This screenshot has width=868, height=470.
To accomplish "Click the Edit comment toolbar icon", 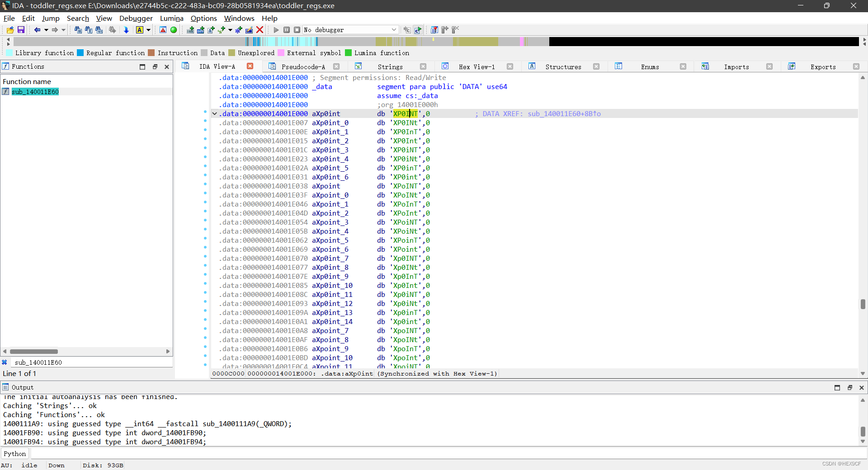I will (x=249, y=30).
